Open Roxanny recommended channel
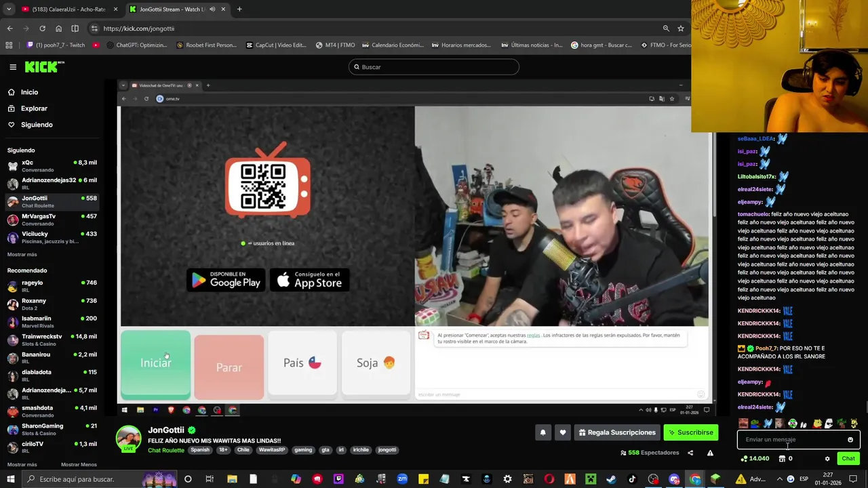Viewport: 868px width, 488px height. 52,304
